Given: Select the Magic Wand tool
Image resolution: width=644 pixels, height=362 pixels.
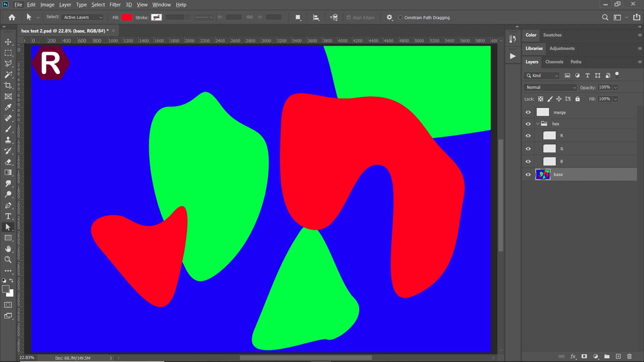Looking at the screenshot, I should coord(8,74).
